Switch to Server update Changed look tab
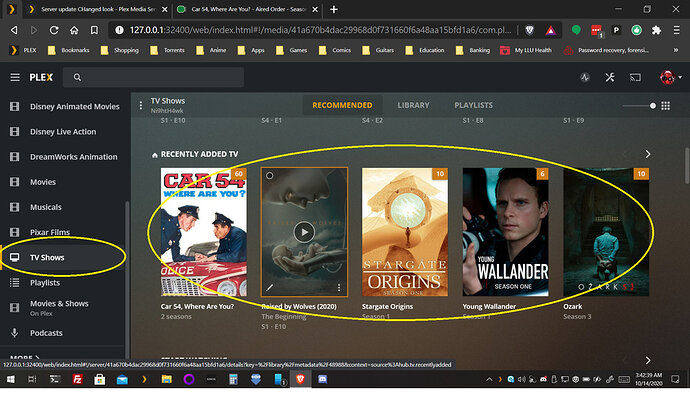The image size is (690, 416). pos(97,9)
